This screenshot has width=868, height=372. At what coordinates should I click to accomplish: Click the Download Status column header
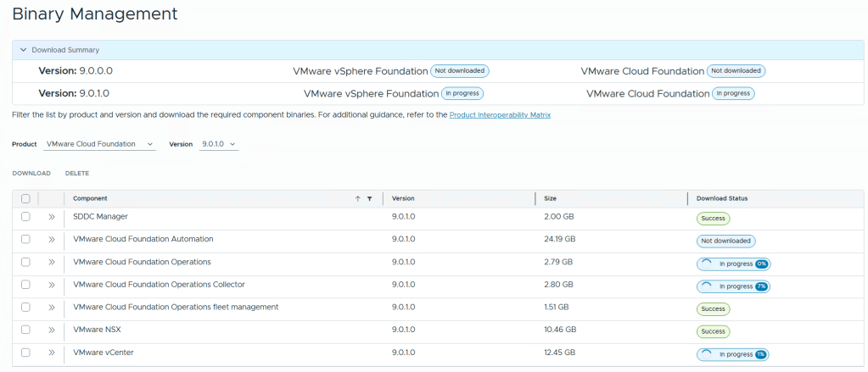pos(721,198)
